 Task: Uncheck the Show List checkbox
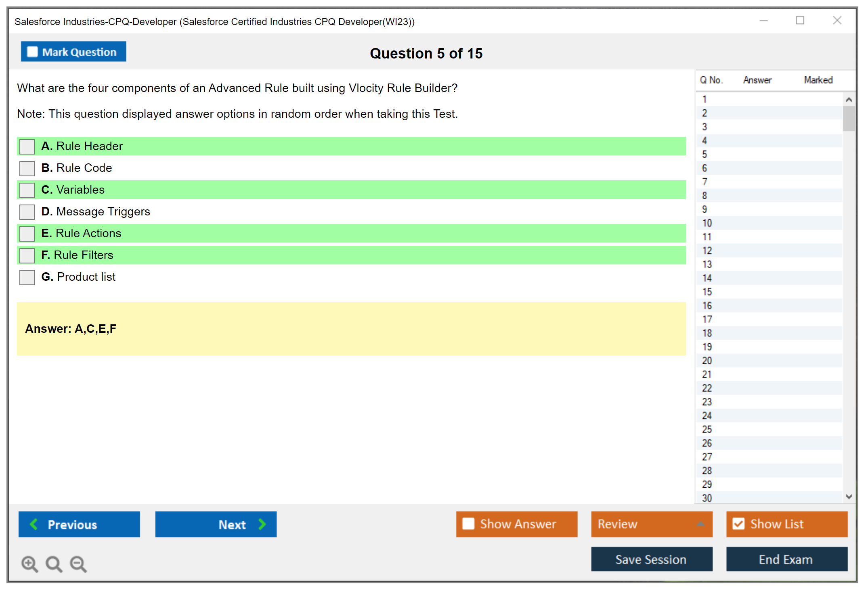point(738,524)
